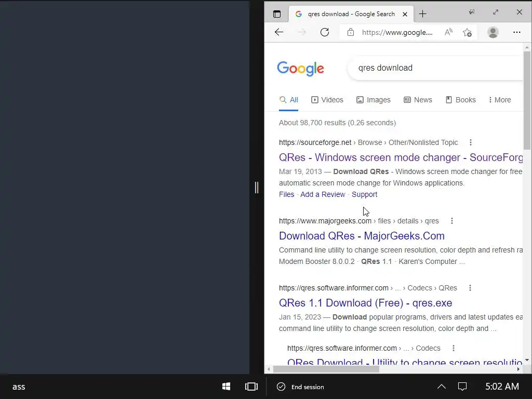The image size is (532, 399).
Task: Click the 5:02 AM clock
Action: (x=502, y=387)
